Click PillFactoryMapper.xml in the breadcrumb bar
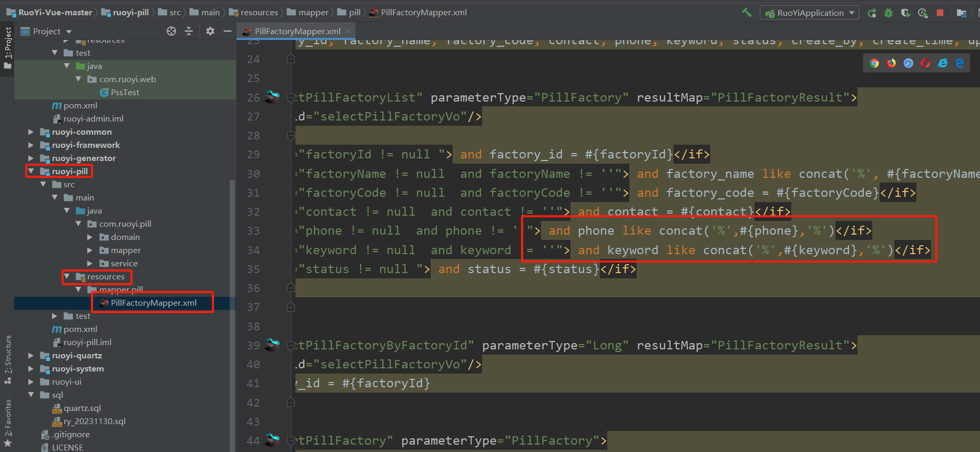This screenshot has width=980, height=452. click(418, 12)
